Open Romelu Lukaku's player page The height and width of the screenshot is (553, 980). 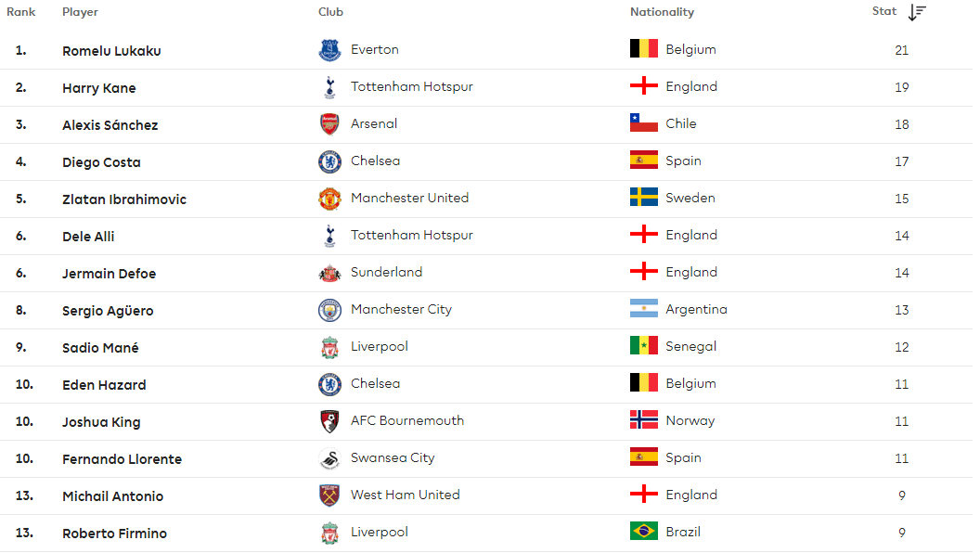point(111,51)
